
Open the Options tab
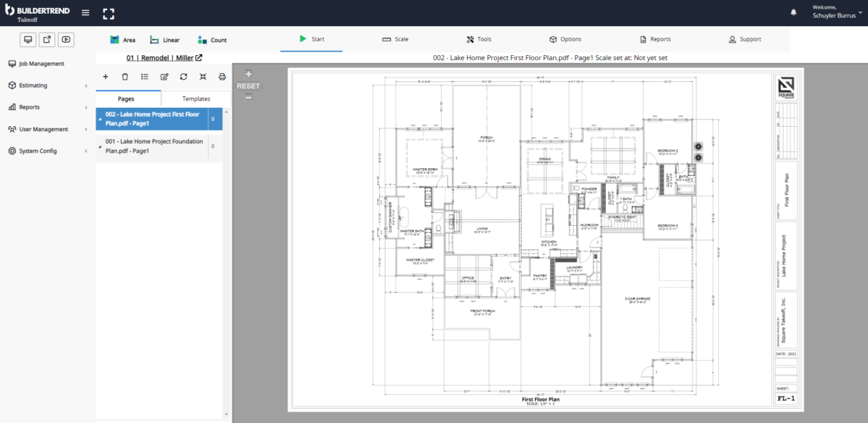565,39
